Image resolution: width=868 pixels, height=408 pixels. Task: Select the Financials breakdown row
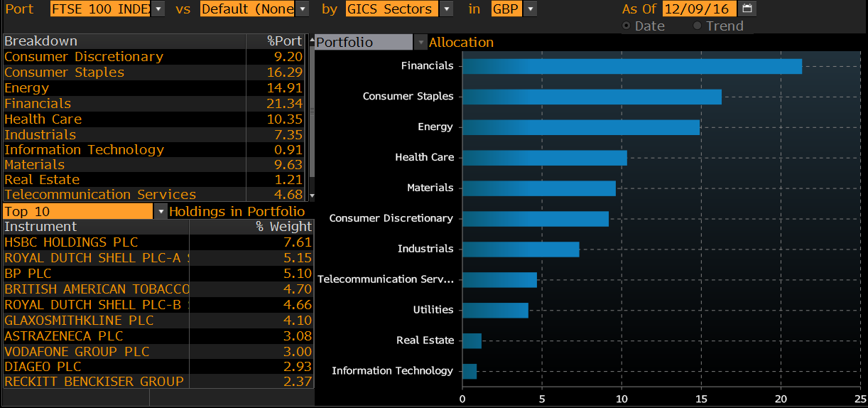[154, 103]
